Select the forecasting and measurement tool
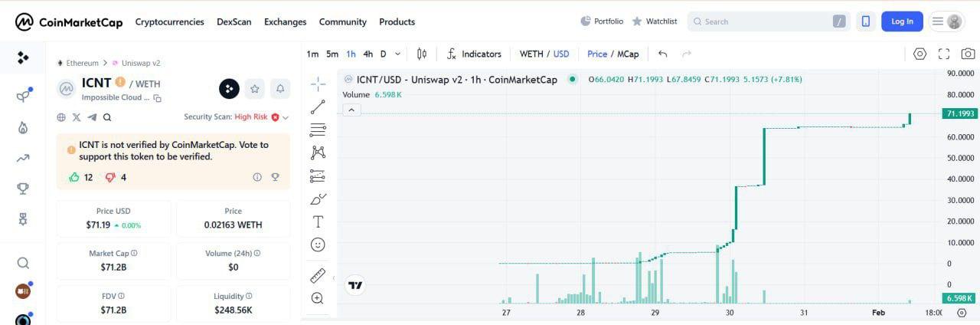The height and width of the screenshot is (325, 980). coord(318,176)
